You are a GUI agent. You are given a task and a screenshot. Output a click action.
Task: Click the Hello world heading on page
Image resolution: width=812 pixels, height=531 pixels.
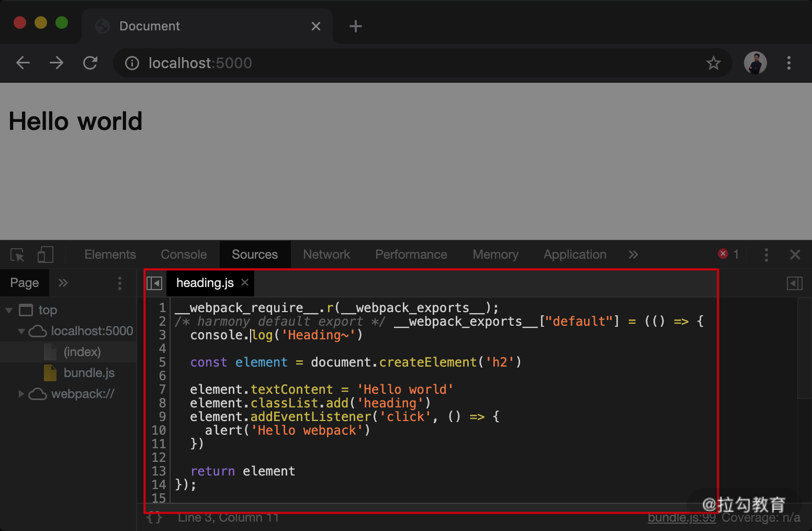[x=75, y=121]
